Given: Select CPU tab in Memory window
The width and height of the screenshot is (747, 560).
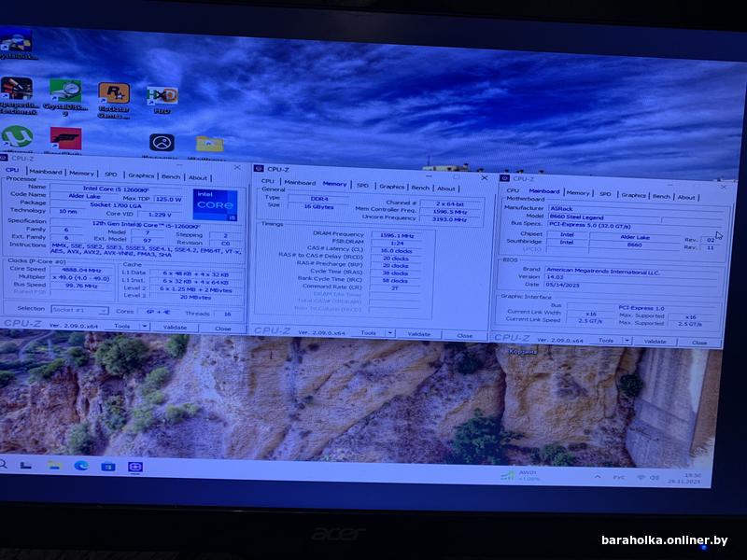Looking at the screenshot, I should coord(268,181).
